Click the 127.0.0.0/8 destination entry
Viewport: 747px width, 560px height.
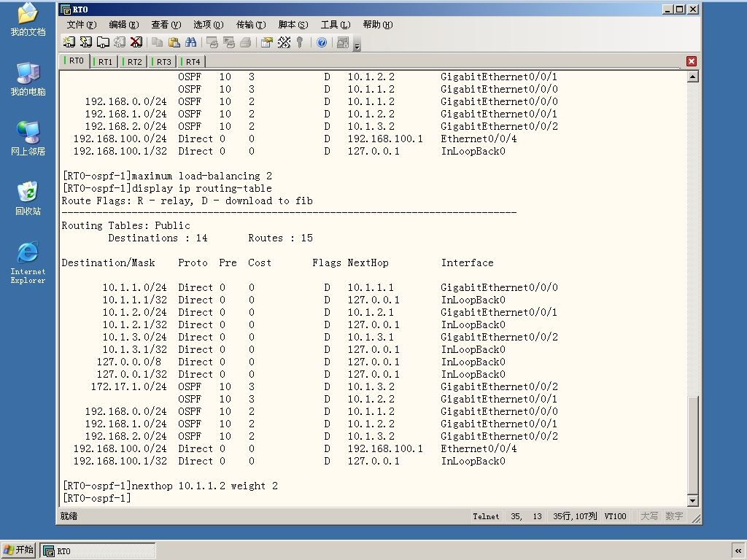128,362
